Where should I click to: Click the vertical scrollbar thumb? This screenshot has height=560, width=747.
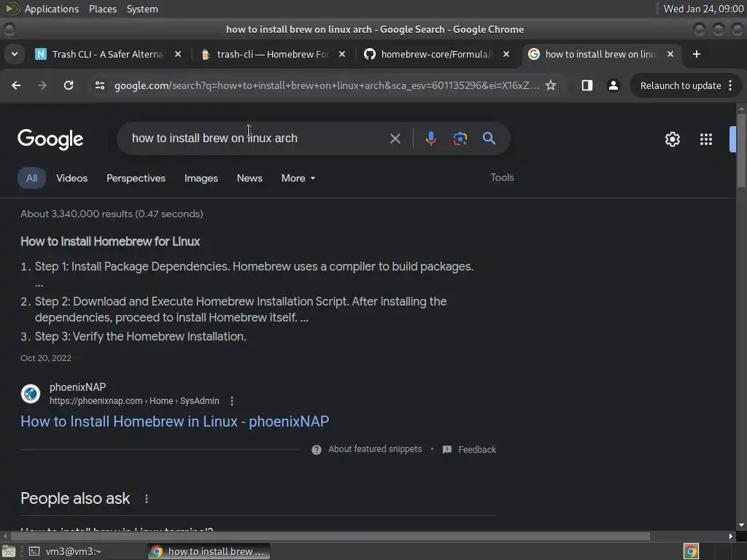click(x=741, y=150)
